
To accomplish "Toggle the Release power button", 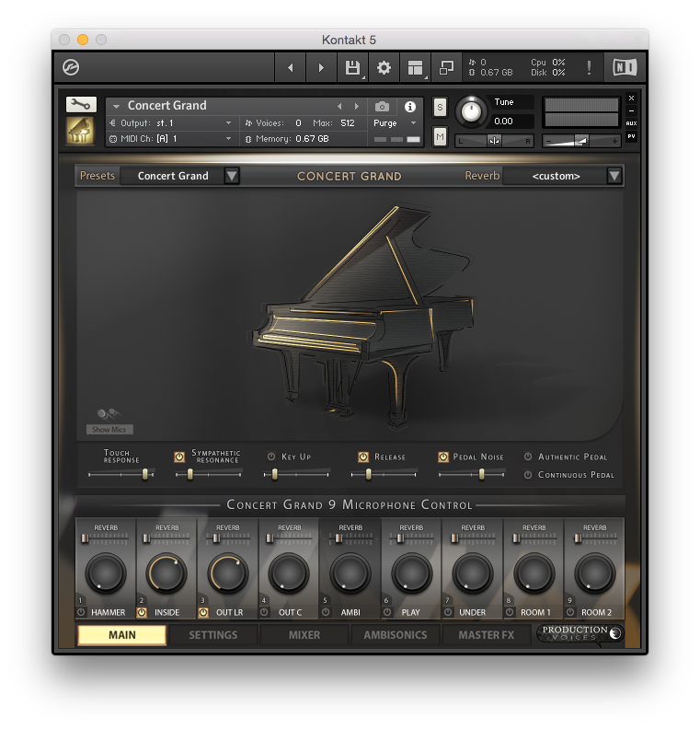I will coord(363,457).
